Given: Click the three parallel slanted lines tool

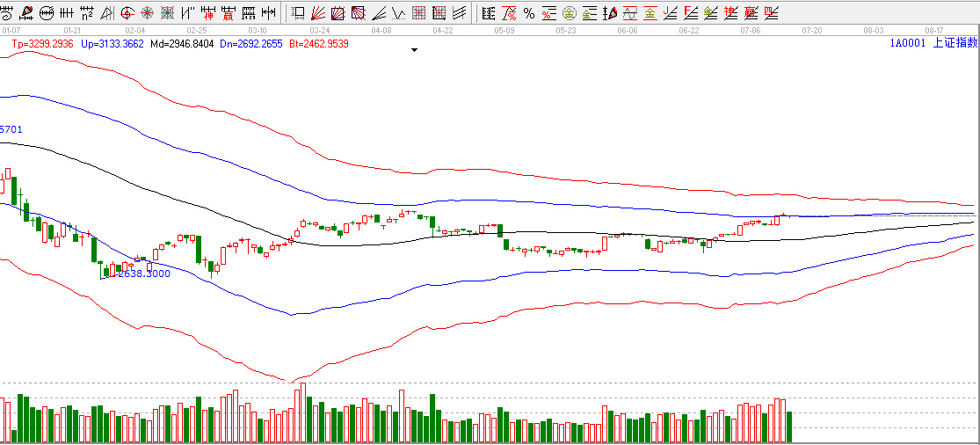Looking at the screenshot, I should click(458, 13).
